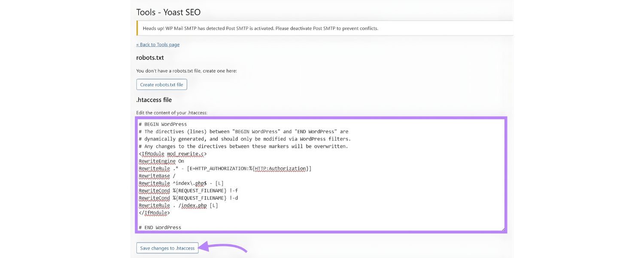Click the "Save changes to .htaccess" button
644x258 pixels.
[167, 248]
